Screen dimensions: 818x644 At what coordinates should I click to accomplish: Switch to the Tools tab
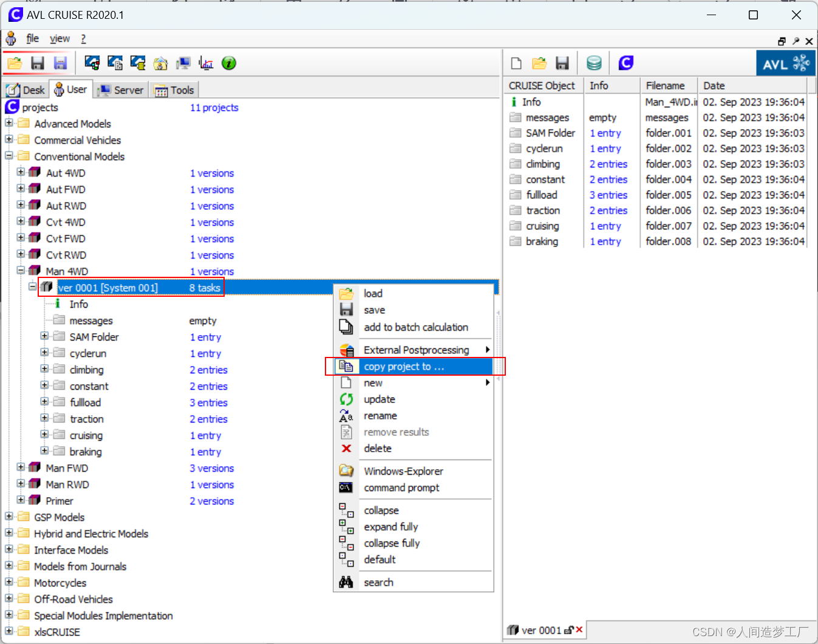click(x=174, y=90)
